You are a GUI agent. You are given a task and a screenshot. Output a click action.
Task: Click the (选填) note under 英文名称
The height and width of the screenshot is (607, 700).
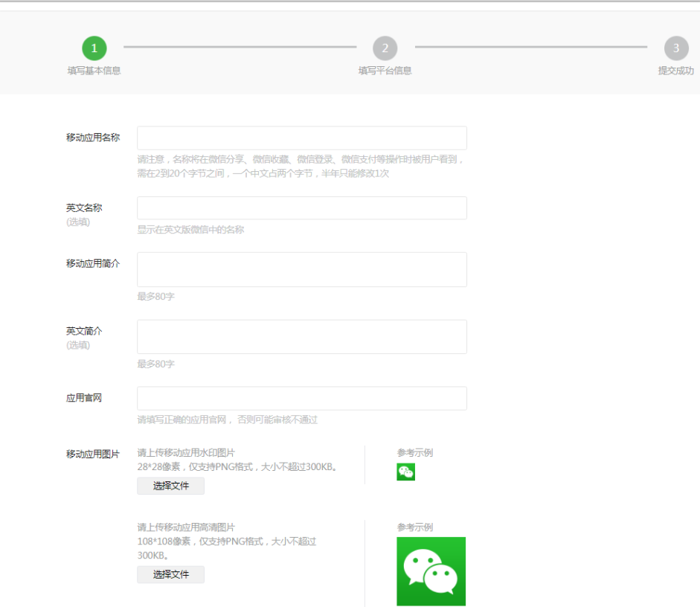(x=78, y=222)
